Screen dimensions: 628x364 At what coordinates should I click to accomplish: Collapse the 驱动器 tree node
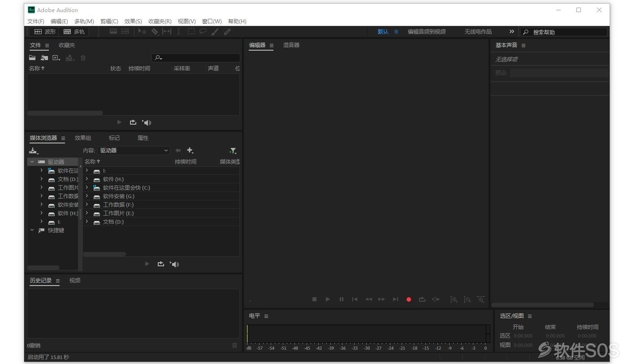tap(32, 162)
